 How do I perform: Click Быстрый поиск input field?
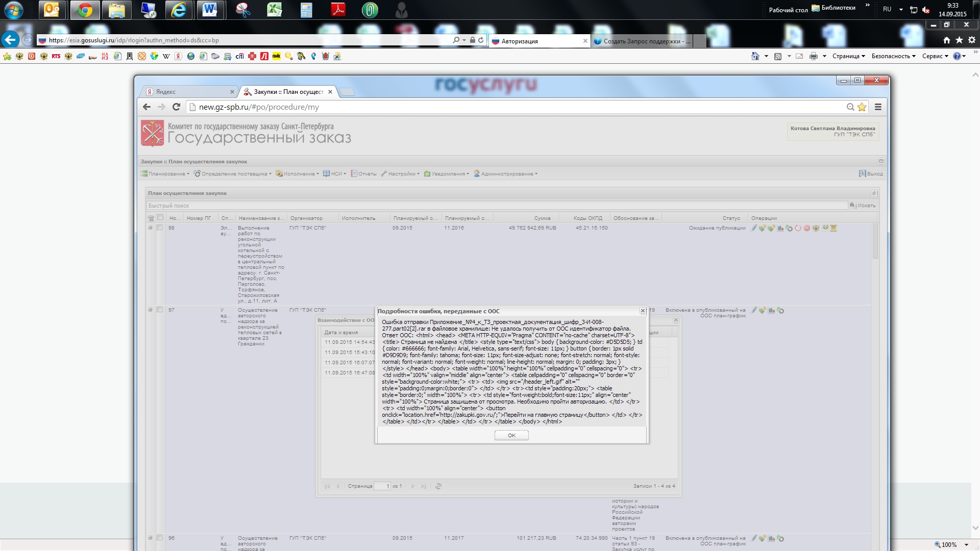497,206
